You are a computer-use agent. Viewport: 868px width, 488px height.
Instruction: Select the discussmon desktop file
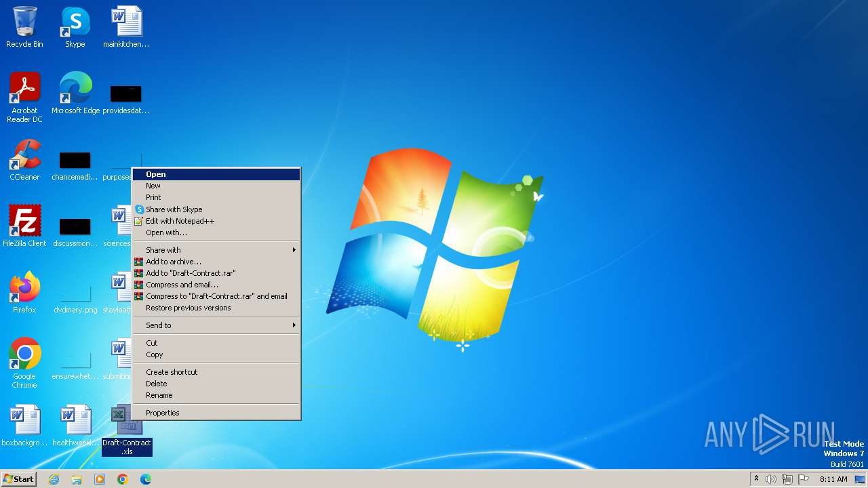(x=75, y=226)
